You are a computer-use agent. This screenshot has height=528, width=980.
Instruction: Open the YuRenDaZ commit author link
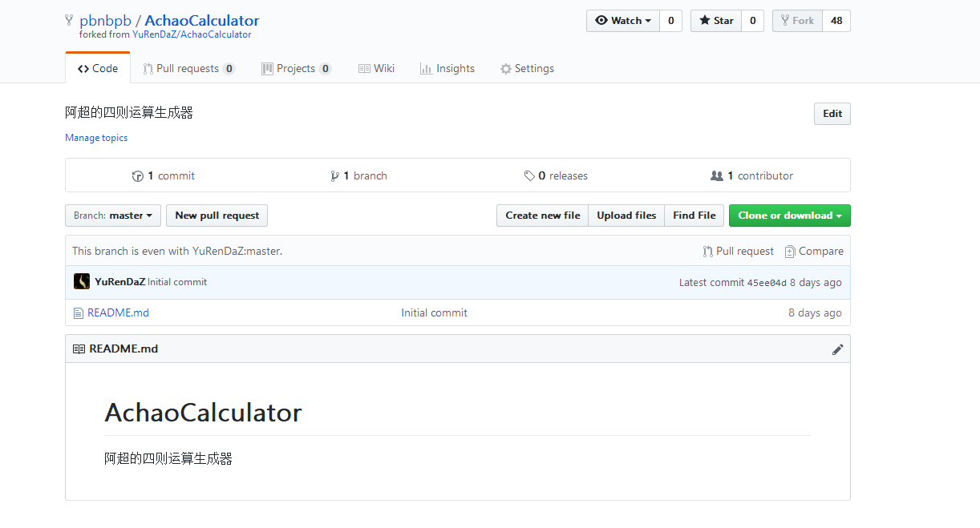119,282
